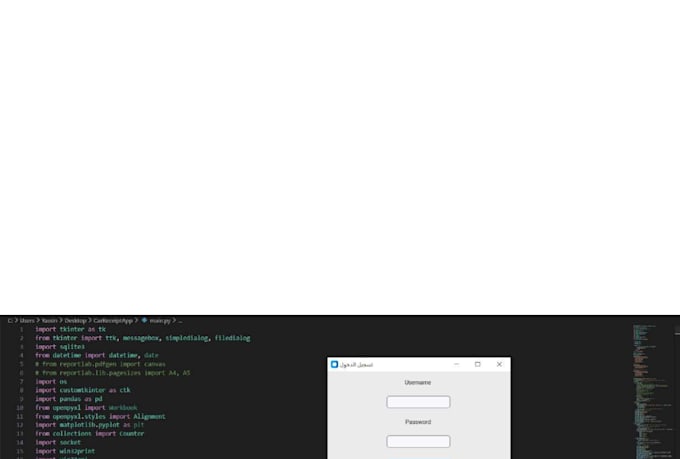Screen dimensions: 680x459
Task: Click 'from collections import Counter' line
Action: pyautogui.click(x=89, y=433)
